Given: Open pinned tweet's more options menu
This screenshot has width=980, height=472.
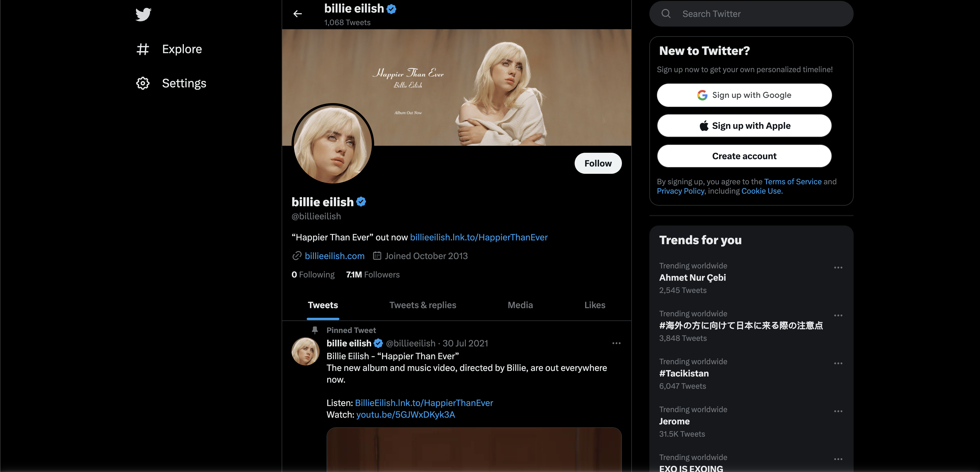Looking at the screenshot, I should tap(616, 343).
